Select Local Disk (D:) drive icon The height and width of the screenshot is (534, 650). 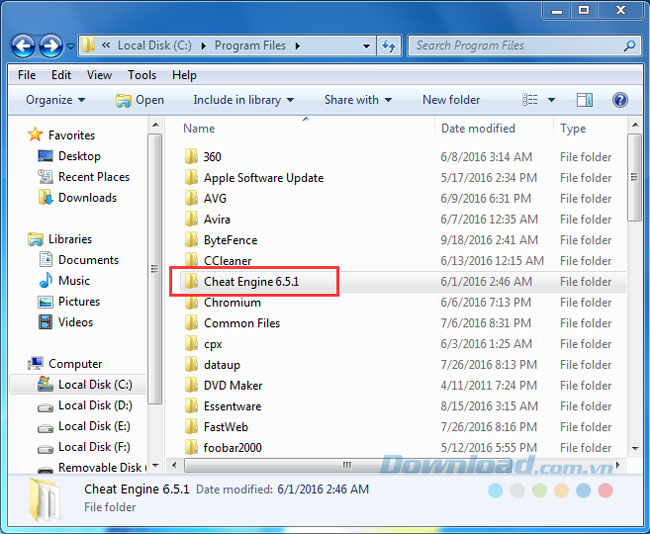pos(45,406)
